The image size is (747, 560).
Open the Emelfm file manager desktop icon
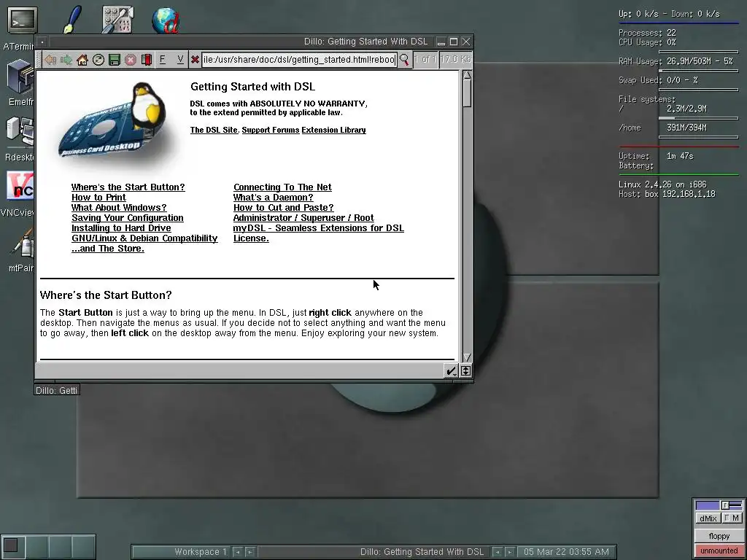pyautogui.click(x=21, y=77)
